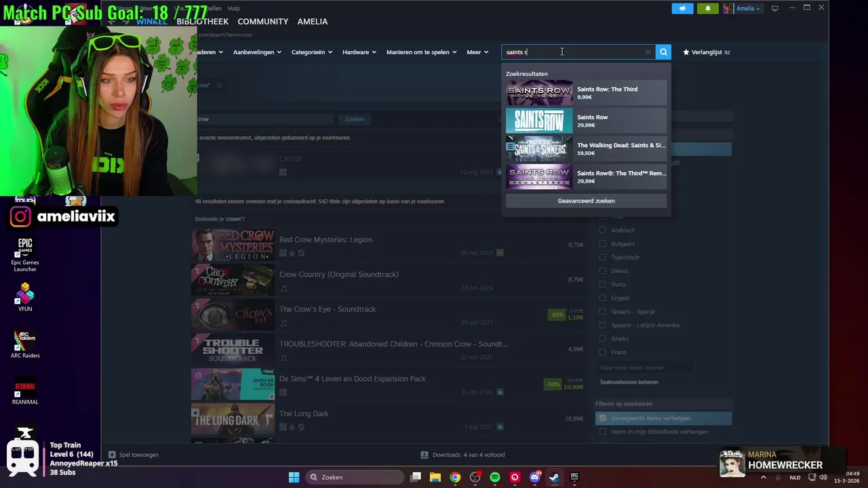Clear the search field with the X icon
The height and width of the screenshot is (488, 868).
(x=648, y=52)
